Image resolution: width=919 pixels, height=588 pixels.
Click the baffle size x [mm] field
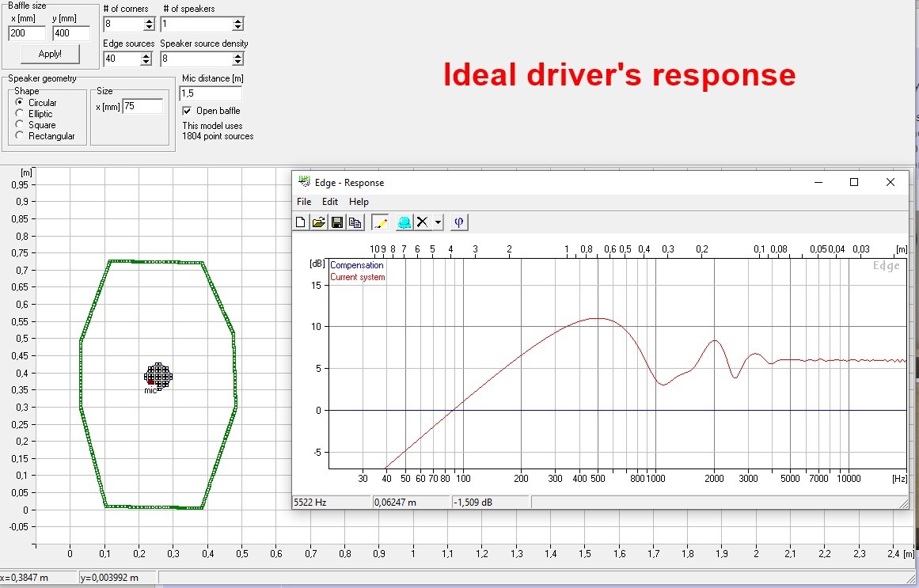point(27,33)
